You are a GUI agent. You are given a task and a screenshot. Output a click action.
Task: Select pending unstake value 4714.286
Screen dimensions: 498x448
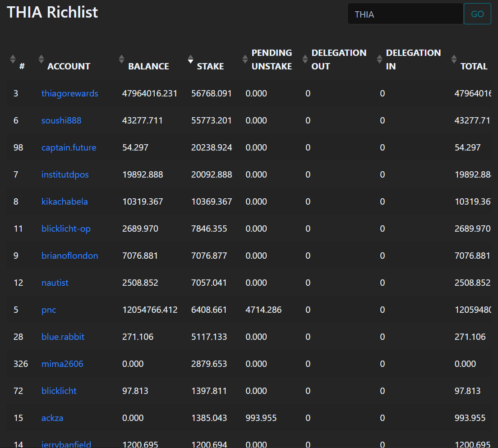263,310
